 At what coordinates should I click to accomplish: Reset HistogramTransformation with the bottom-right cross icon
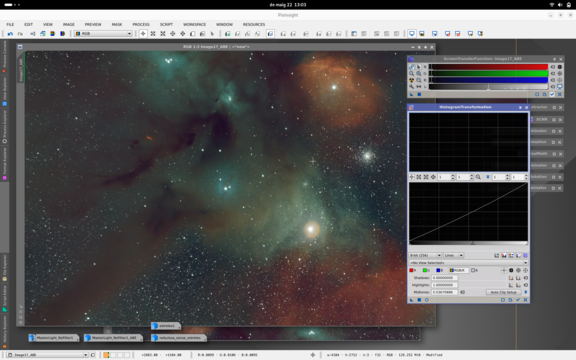(x=525, y=300)
